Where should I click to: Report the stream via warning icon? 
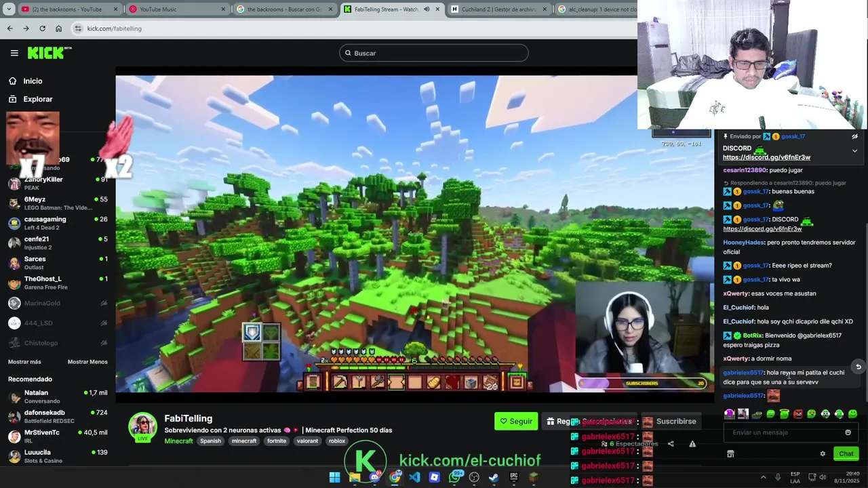692,444
